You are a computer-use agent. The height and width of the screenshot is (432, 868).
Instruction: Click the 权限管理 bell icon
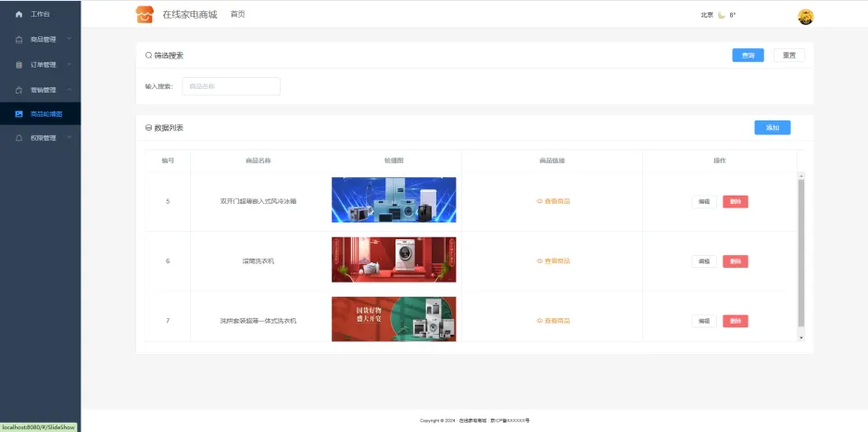(x=19, y=138)
